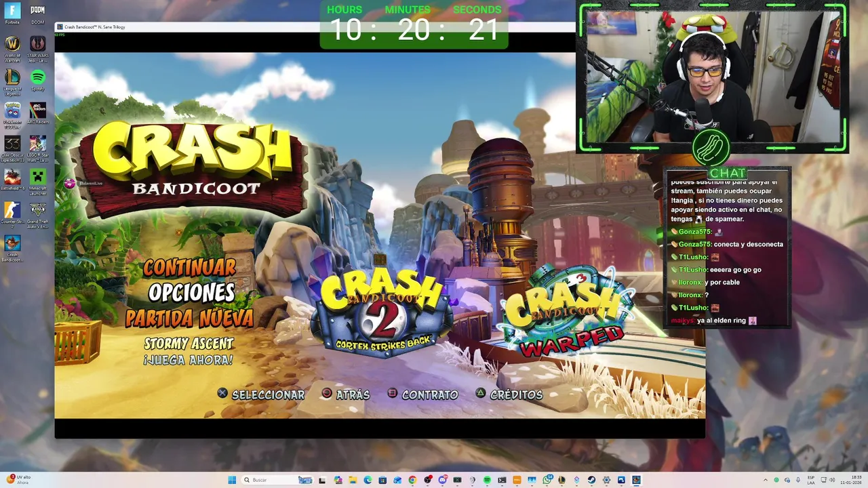Expand the hidden system tray icons
Screen dimensions: 868x488
tap(766, 480)
